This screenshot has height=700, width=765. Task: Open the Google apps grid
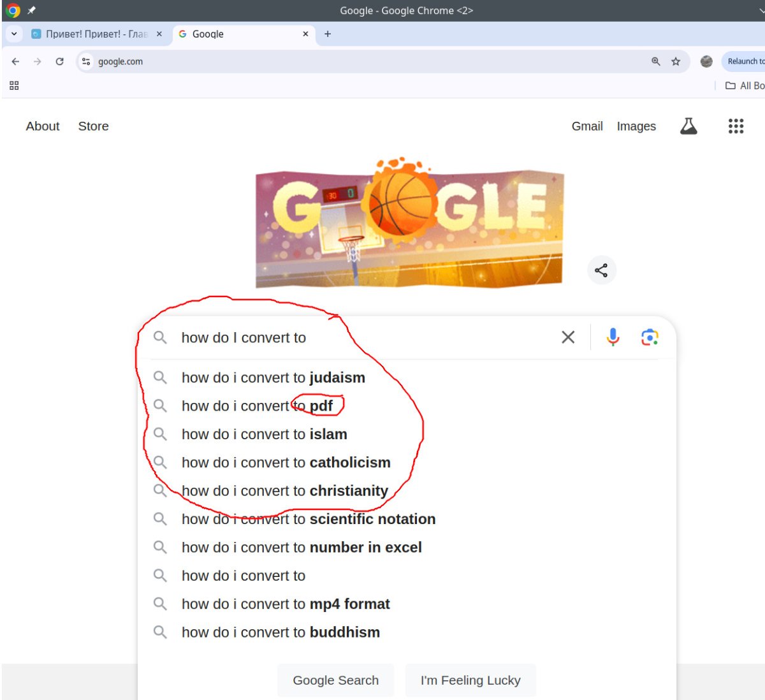click(x=736, y=126)
